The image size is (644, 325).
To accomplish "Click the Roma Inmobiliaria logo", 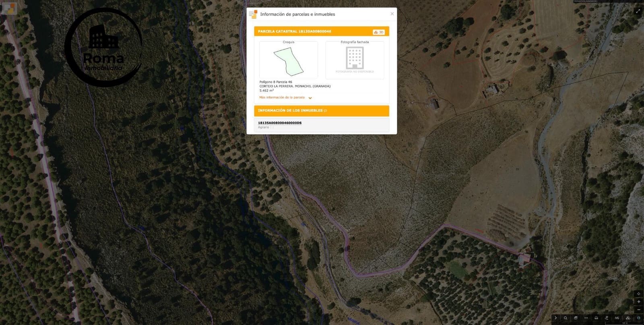I will [x=104, y=47].
